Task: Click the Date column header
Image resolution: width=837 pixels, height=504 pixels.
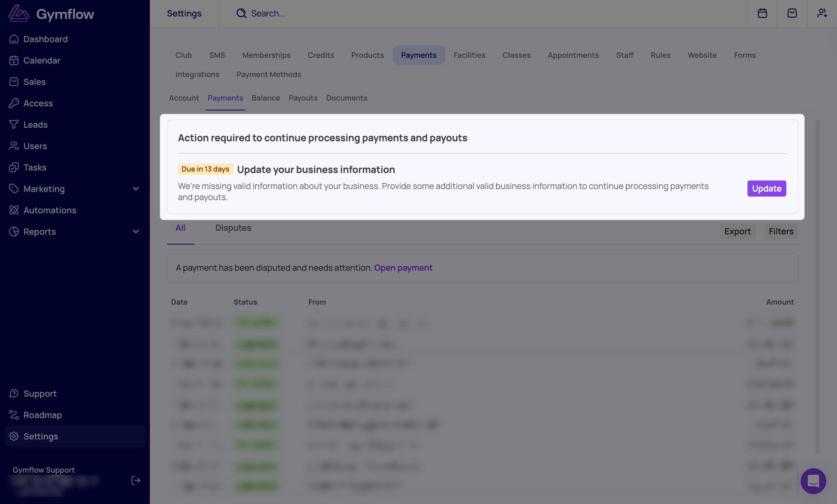Action: click(x=179, y=302)
